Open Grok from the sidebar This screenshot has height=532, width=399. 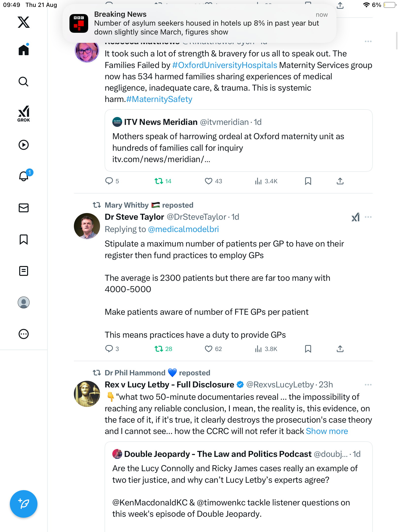24,114
